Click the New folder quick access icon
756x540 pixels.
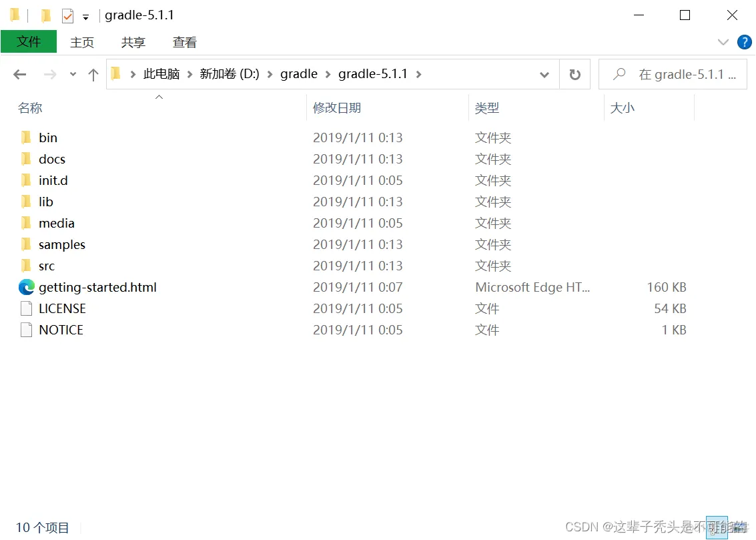coord(45,16)
